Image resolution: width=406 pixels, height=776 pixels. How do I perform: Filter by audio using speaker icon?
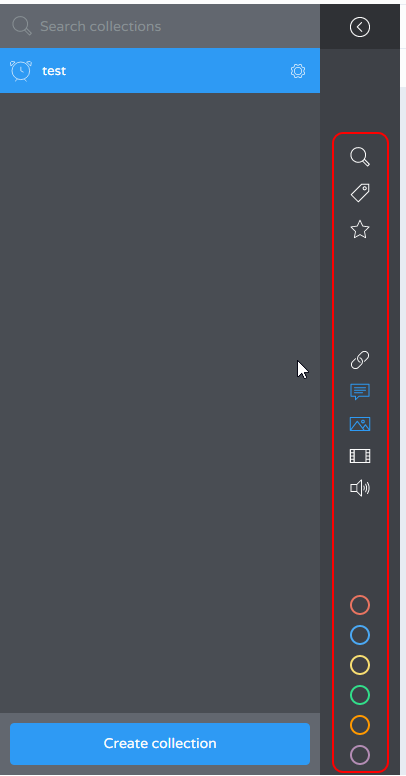[x=360, y=488]
